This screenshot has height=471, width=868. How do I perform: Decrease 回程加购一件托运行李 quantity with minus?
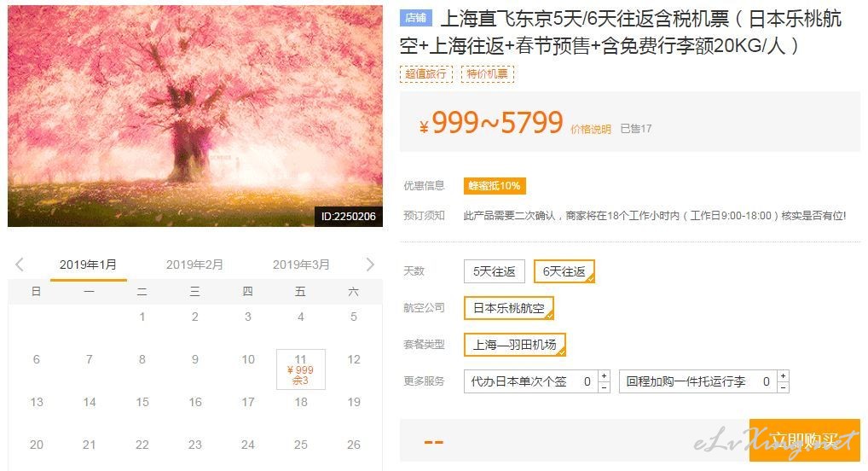click(x=783, y=387)
